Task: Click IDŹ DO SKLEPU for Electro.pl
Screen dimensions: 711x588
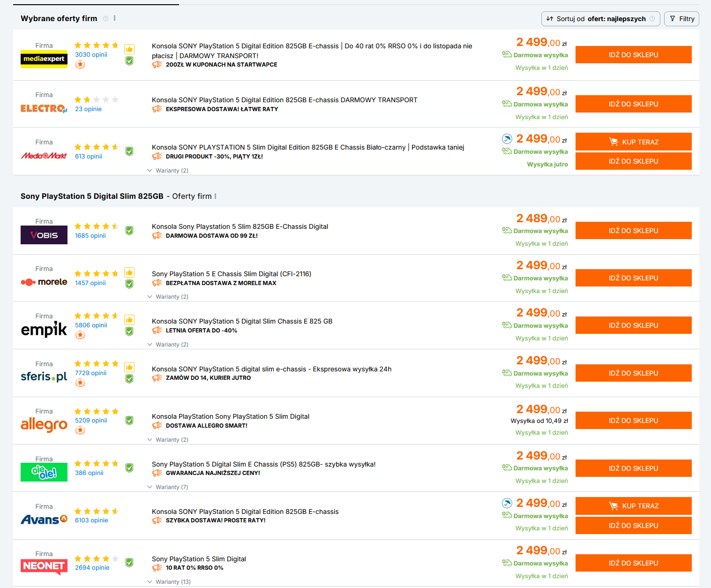Action: pyautogui.click(x=634, y=104)
